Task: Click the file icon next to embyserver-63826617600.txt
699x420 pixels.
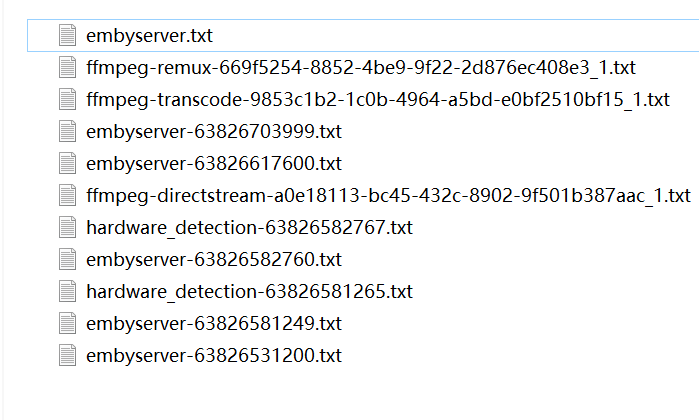Action: coord(68,164)
